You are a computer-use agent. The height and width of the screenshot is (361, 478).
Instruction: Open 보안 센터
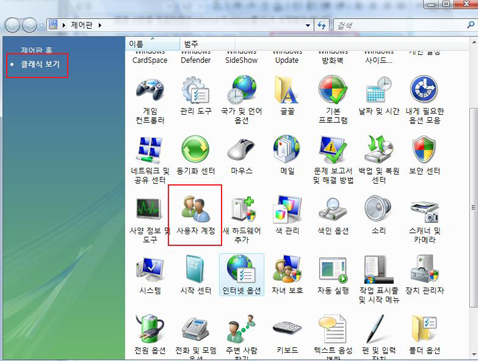coord(424,156)
